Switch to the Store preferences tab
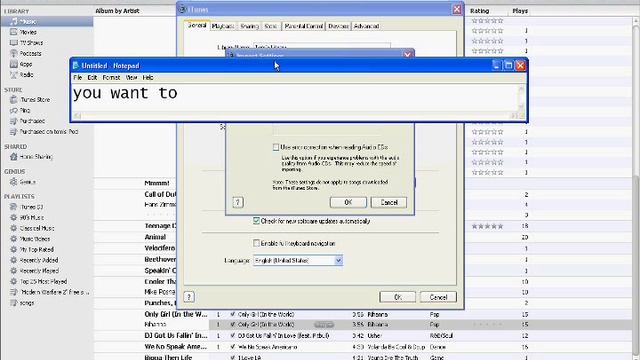Image resolution: width=640 pixels, height=360 pixels. (x=271, y=26)
